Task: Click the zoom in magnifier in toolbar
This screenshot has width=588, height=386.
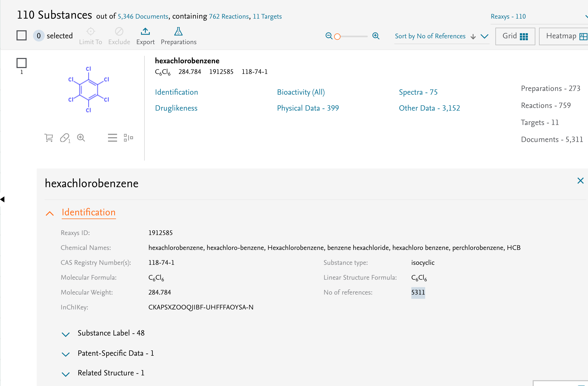Action: tap(376, 36)
